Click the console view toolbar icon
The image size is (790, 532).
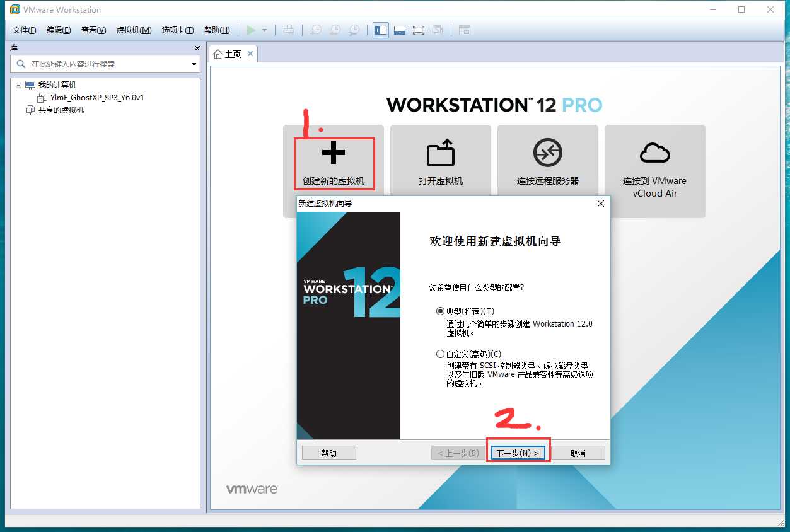click(x=465, y=30)
